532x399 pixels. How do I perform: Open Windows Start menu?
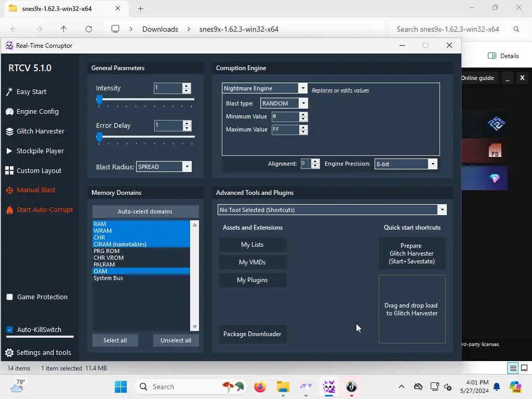tap(121, 387)
